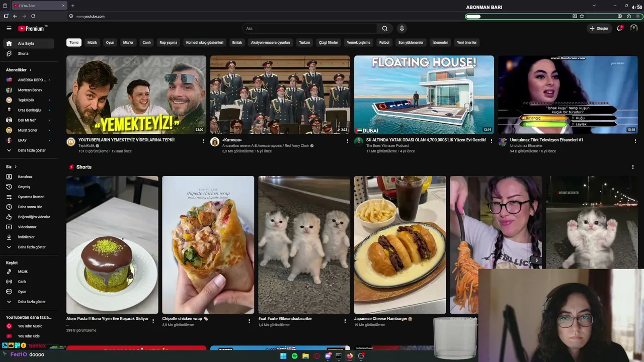Open YouTube Music from the sidebar
This screenshot has height=362, width=644.
tap(28, 326)
